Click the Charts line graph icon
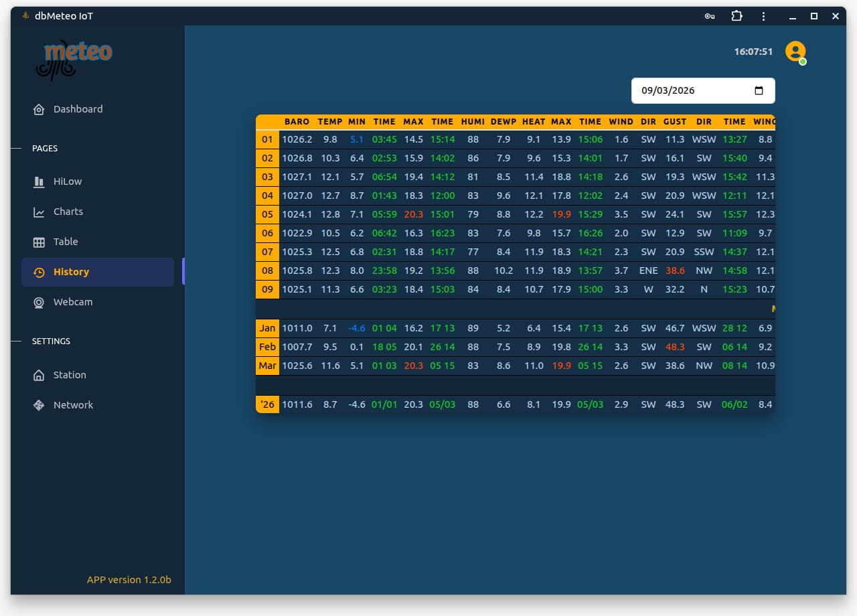857x616 pixels. pyautogui.click(x=39, y=212)
